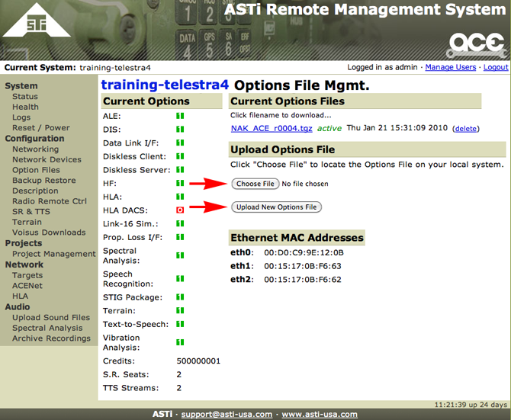The width and height of the screenshot is (511, 420).
Task: Open Description configuration page
Action: tap(35, 191)
